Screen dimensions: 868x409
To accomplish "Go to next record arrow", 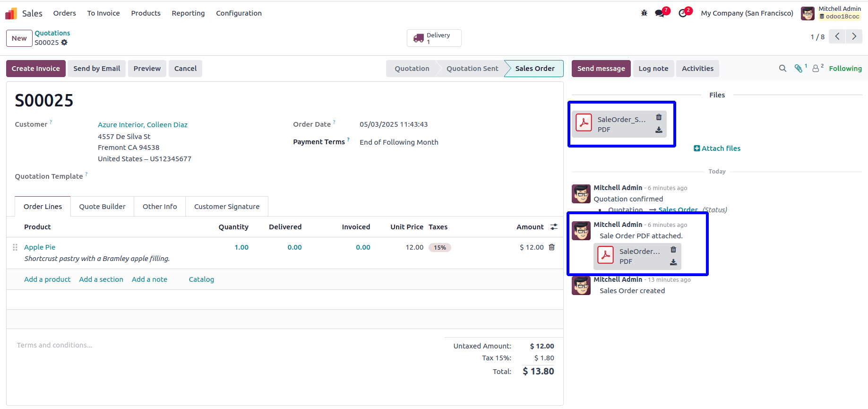I will pos(854,36).
